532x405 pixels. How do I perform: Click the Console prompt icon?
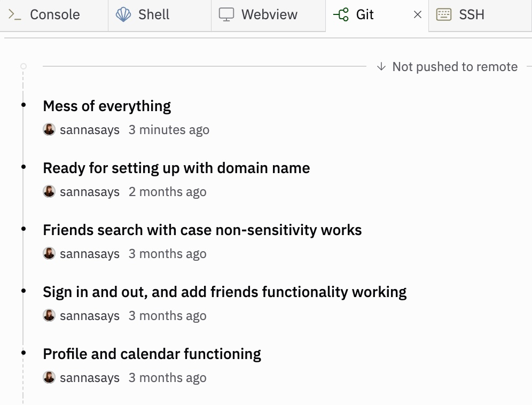(x=15, y=14)
